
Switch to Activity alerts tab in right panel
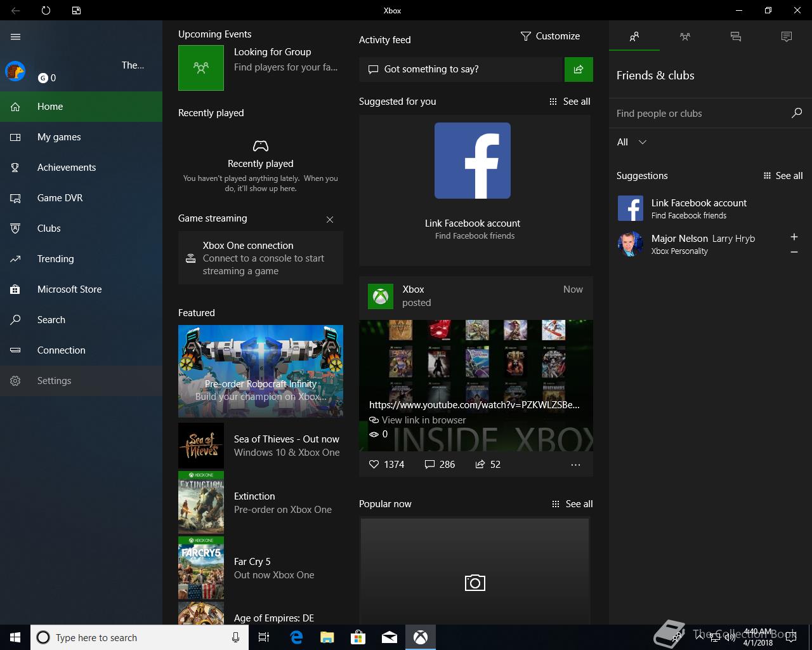click(x=787, y=37)
